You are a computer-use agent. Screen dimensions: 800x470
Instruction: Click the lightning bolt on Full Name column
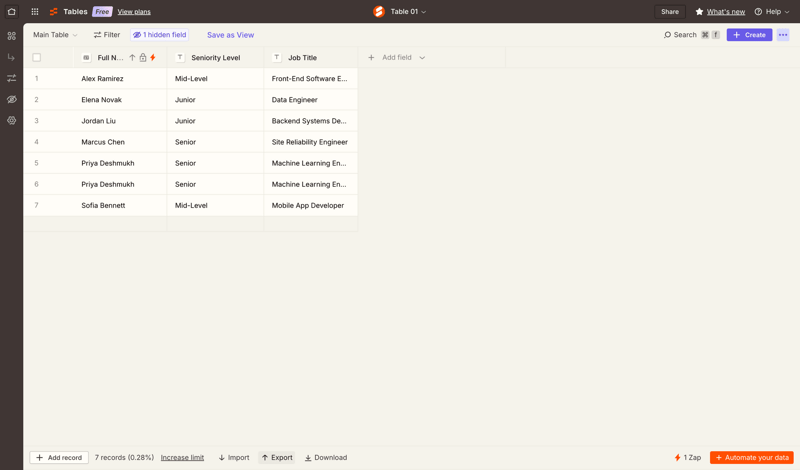(153, 58)
